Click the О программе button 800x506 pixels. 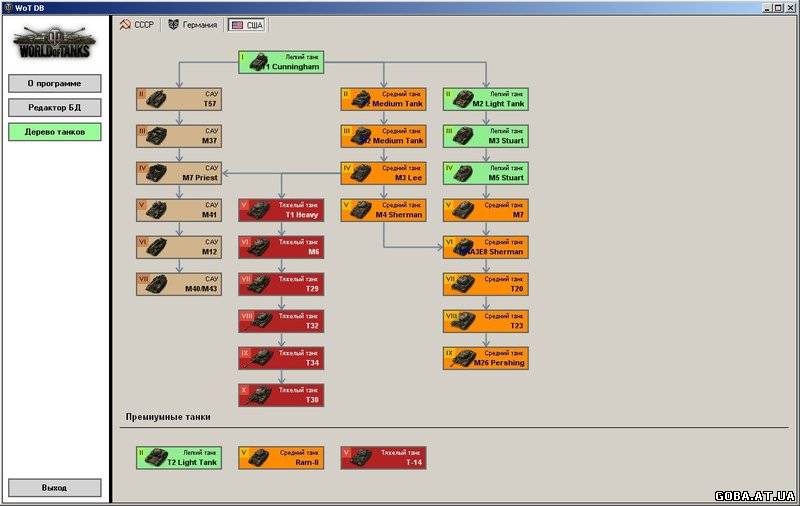(55, 83)
